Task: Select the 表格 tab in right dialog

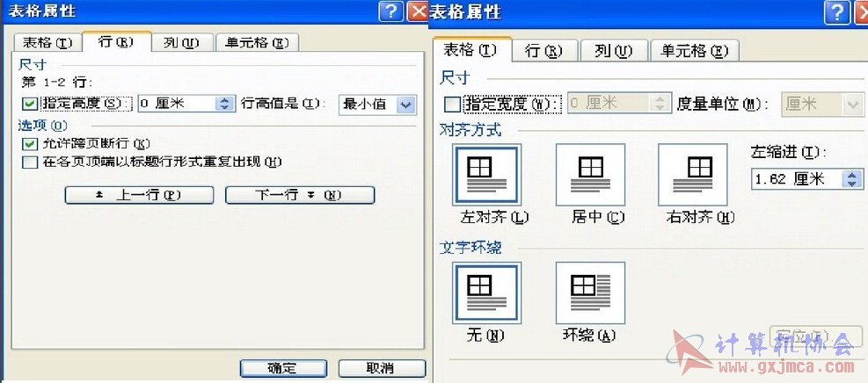Action: pos(471,50)
